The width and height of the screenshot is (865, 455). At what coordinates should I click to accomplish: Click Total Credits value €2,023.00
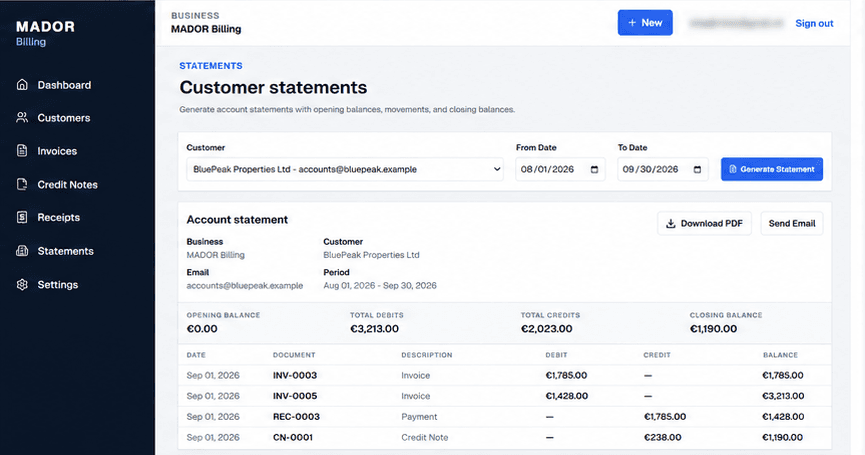pyautogui.click(x=546, y=329)
